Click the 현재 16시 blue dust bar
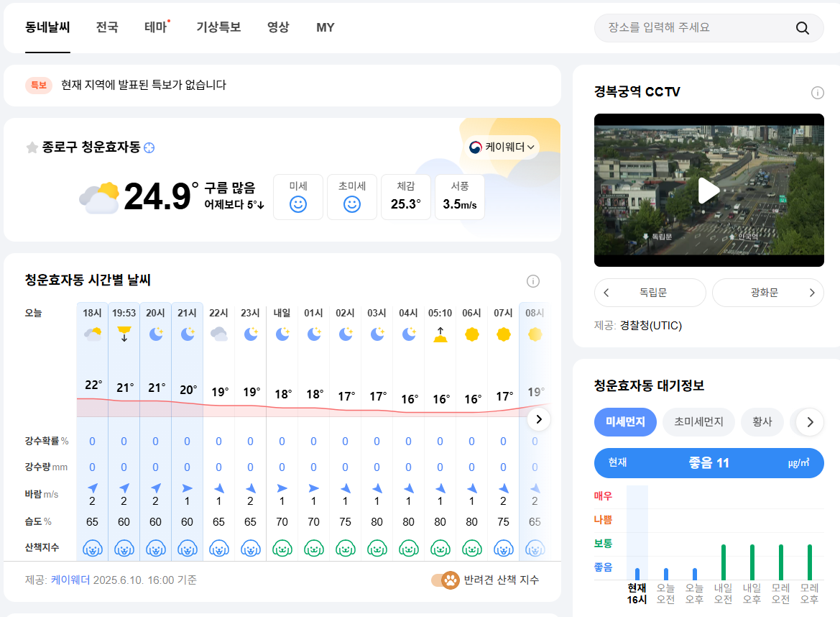The width and height of the screenshot is (840, 617). point(637,574)
